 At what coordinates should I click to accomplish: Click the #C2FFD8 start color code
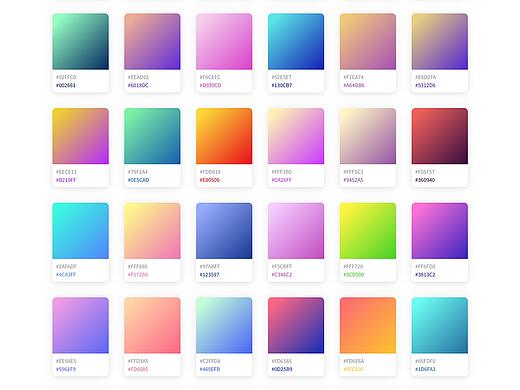point(210,361)
